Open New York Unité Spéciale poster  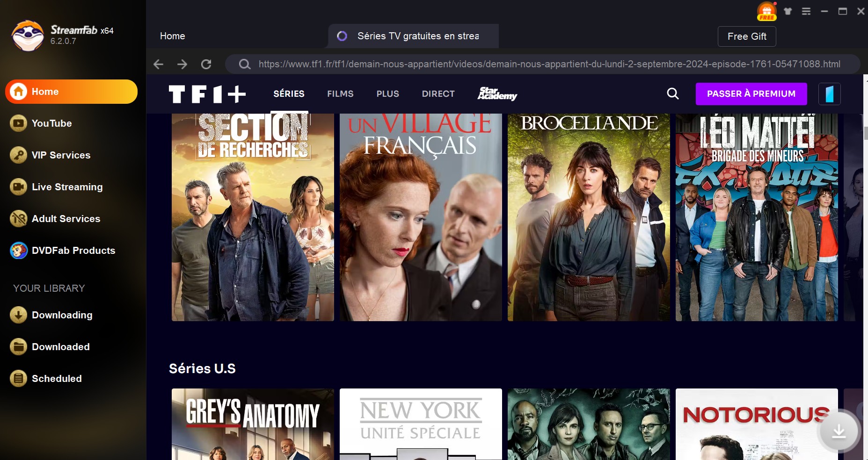point(421,424)
